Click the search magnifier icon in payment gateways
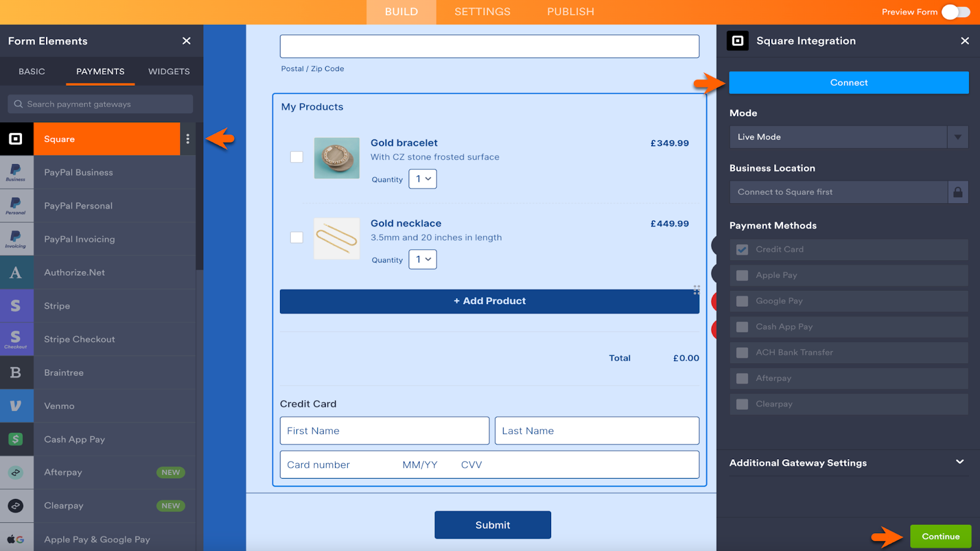 pos(18,104)
